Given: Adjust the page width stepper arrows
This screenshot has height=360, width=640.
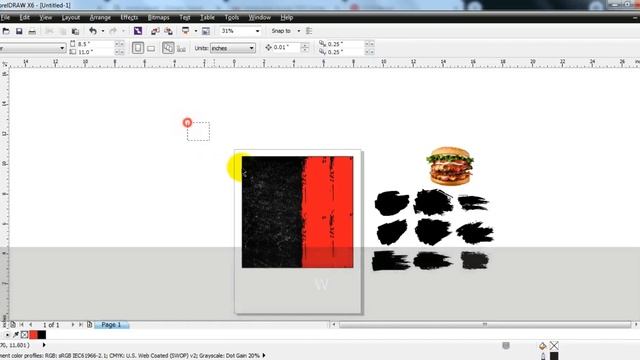Looking at the screenshot, I should 120,44.
